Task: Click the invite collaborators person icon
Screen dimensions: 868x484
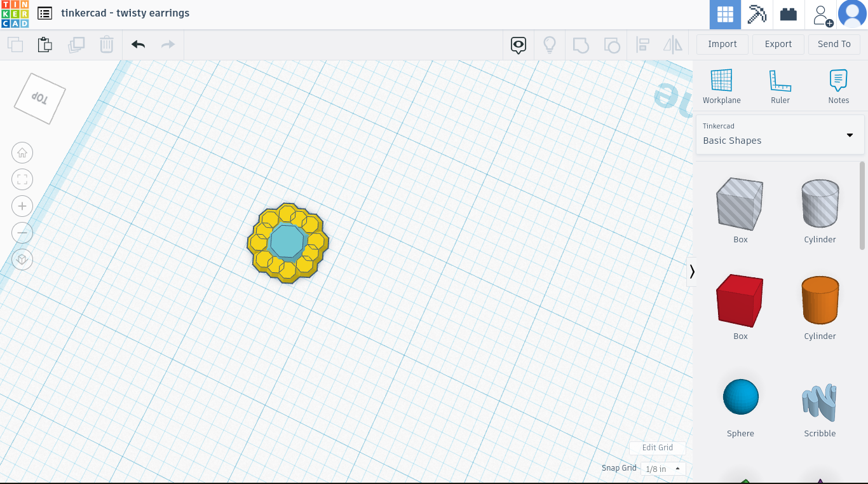Action: (x=820, y=14)
